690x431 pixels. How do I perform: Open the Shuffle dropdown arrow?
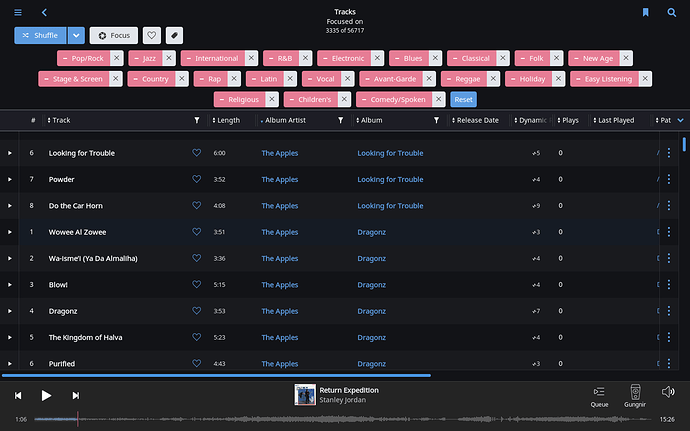point(76,35)
